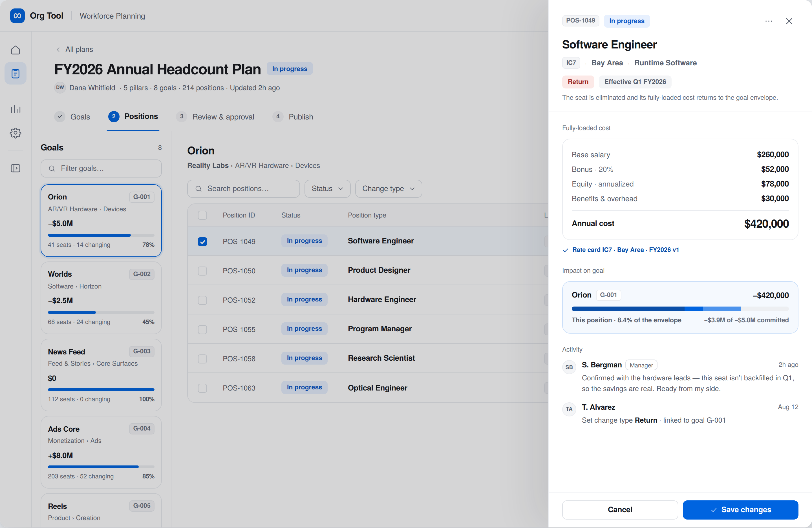Click the IC7 level badge
Image resolution: width=812 pixels, height=528 pixels.
(571, 63)
